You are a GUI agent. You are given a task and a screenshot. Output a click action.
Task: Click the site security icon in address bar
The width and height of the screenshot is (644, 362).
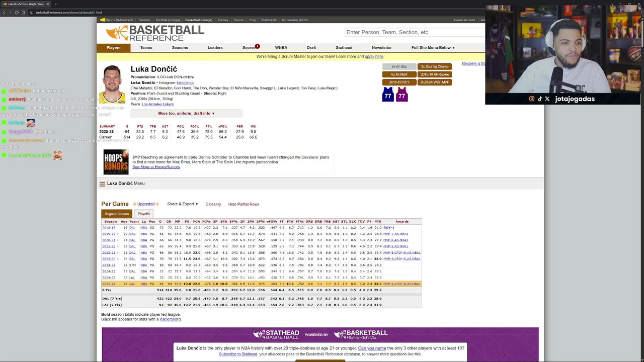[31, 13]
